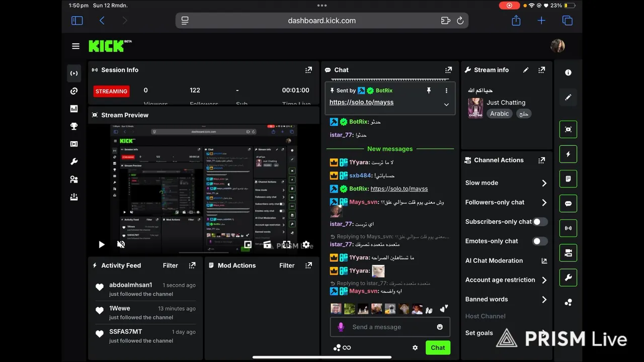Open chat settings gear icon
This screenshot has height=362, width=644.
click(415, 347)
